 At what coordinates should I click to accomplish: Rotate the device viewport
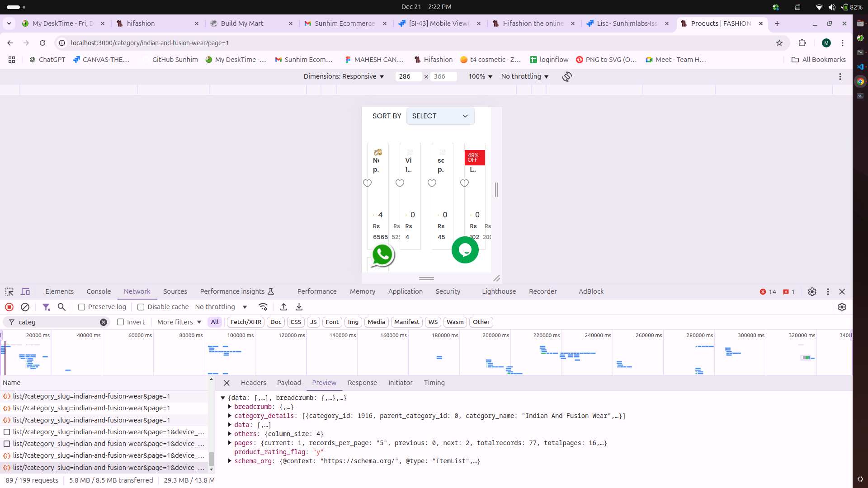coord(567,76)
